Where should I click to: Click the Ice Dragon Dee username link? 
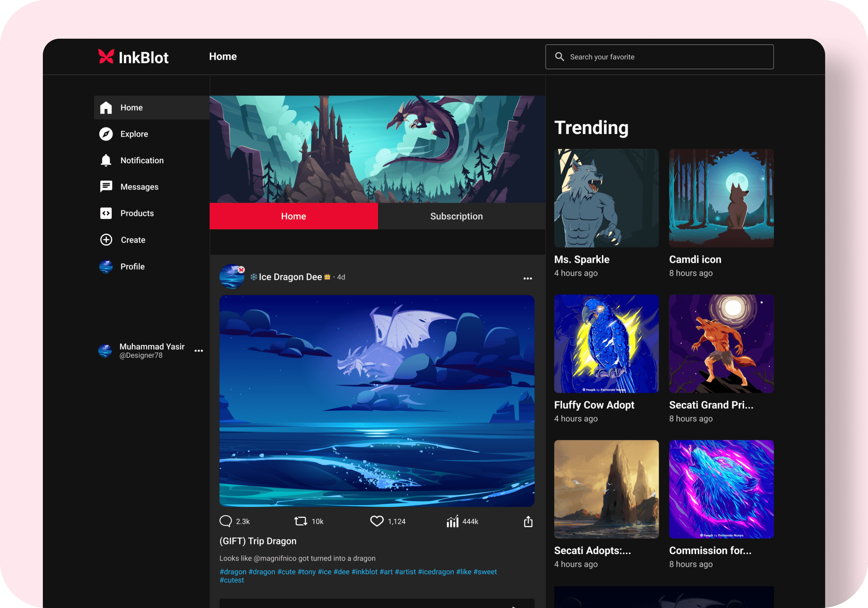(290, 277)
